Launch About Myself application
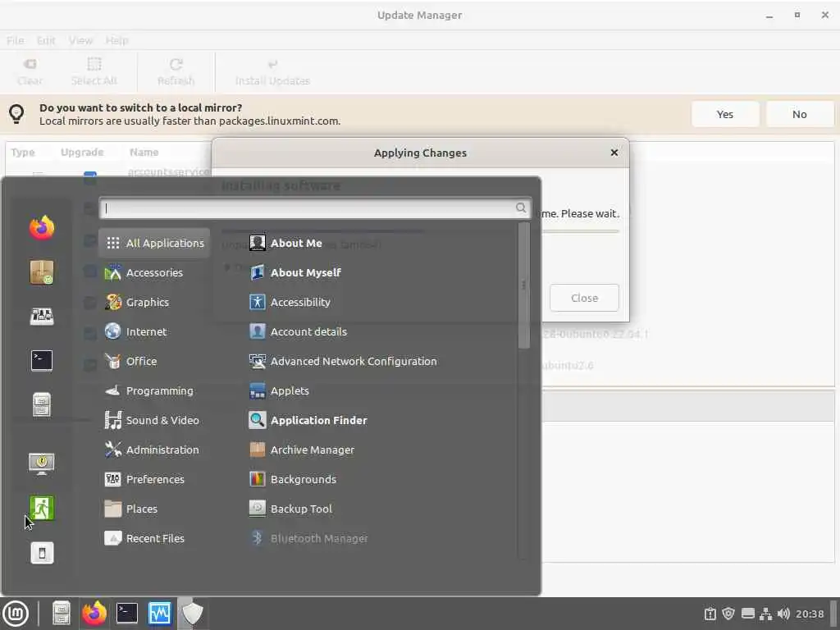 point(295,272)
